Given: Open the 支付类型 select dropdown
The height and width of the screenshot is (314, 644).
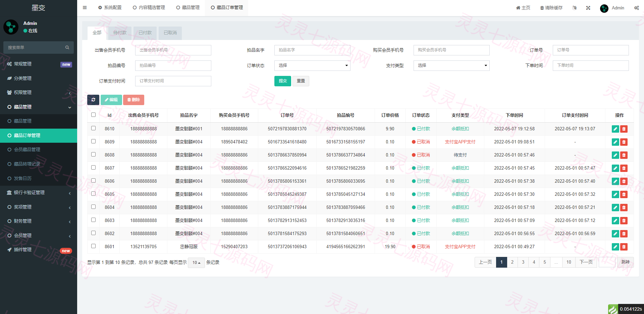Looking at the screenshot, I should [x=451, y=65].
